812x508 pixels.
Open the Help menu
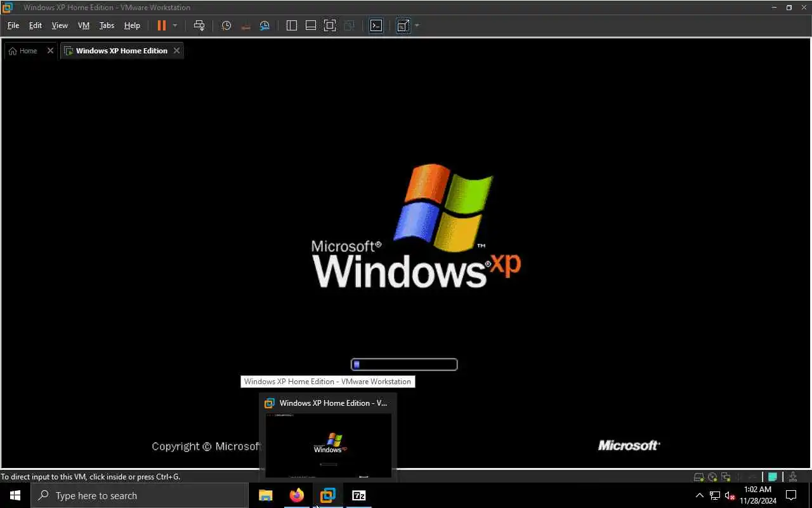pos(132,25)
